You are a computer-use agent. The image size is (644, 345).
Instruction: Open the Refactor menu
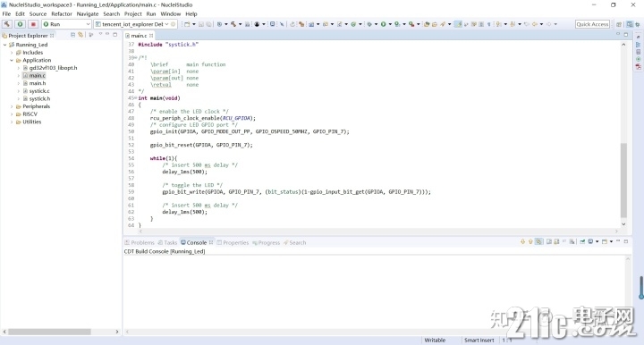tap(62, 13)
